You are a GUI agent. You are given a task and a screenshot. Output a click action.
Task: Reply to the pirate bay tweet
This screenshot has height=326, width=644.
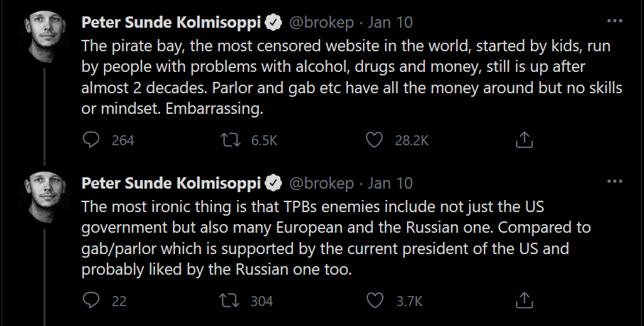pos(92,140)
